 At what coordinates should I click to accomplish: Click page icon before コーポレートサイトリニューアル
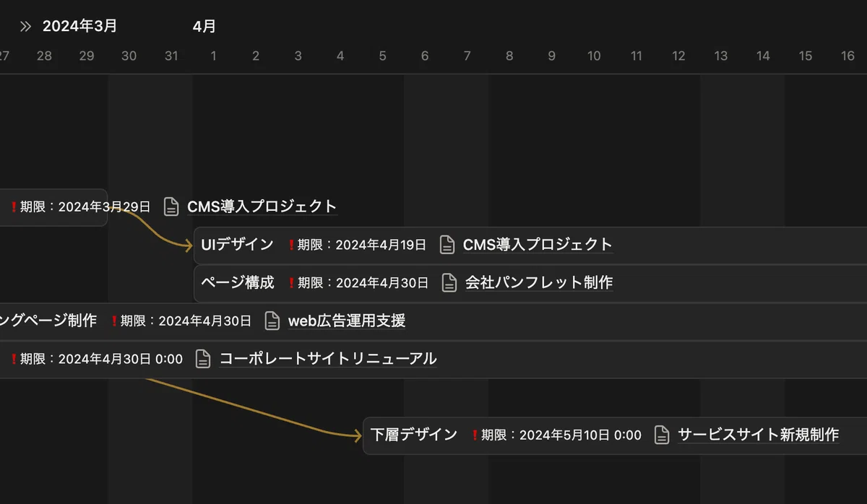click(204, 358)
